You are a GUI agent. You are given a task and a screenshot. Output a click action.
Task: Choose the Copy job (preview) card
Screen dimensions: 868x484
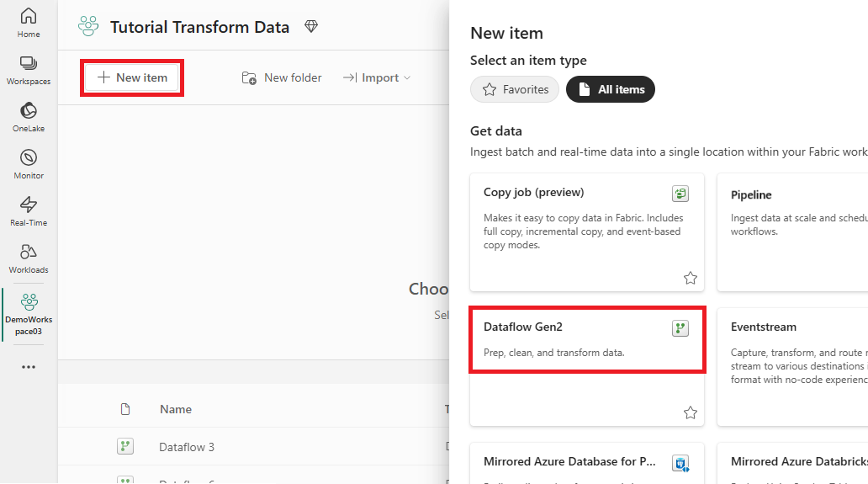click(x=587, y=232)
